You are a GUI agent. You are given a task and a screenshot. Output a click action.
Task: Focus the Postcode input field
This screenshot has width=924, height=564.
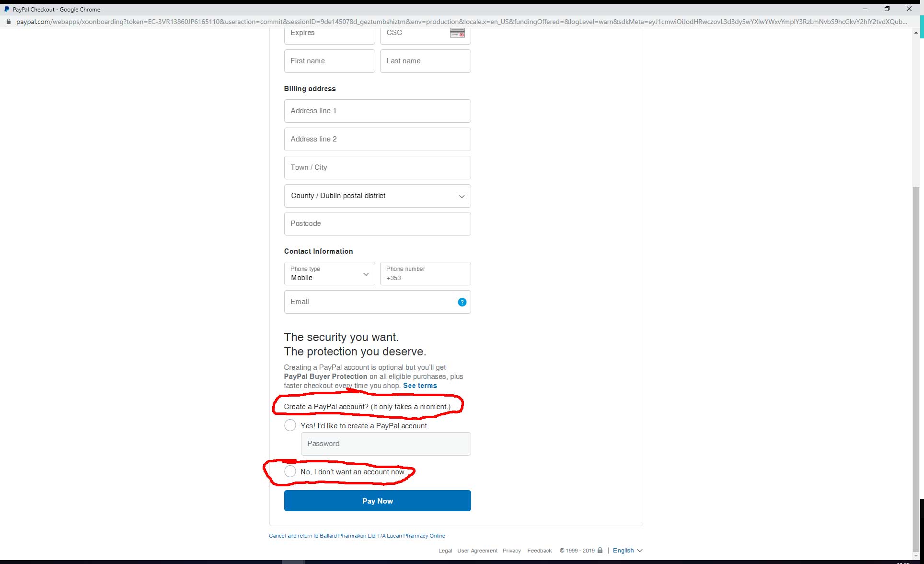click(x=377, y=224)
